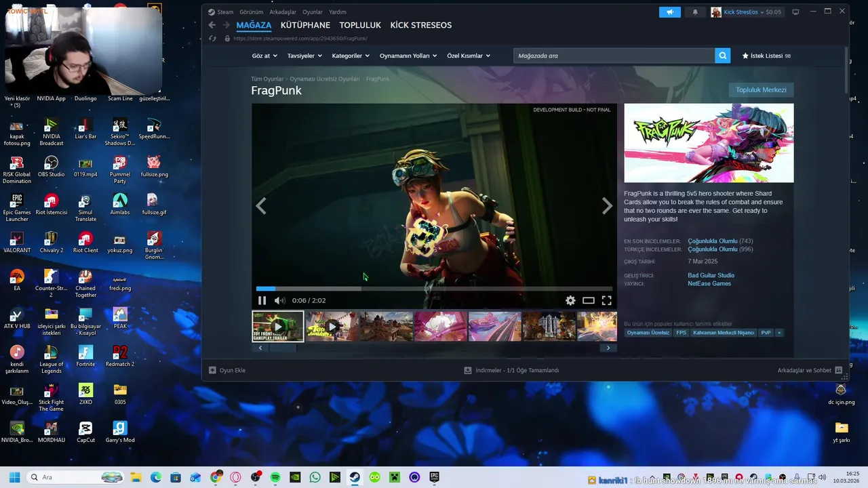Switch trailer to theater mode
Screen dimensions: 868x488
pyautogui.click(x=589, y=300)
